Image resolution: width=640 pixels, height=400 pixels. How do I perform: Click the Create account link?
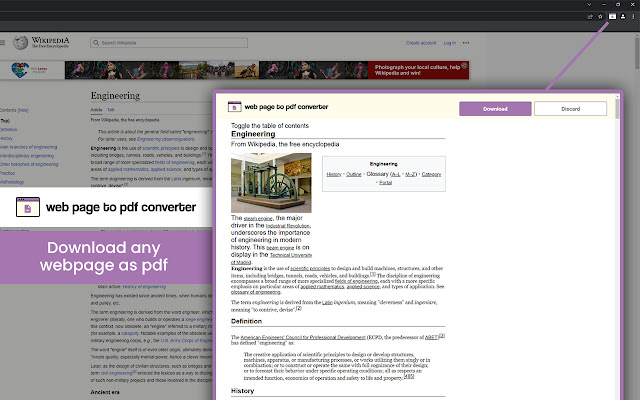tap(421, 43)
